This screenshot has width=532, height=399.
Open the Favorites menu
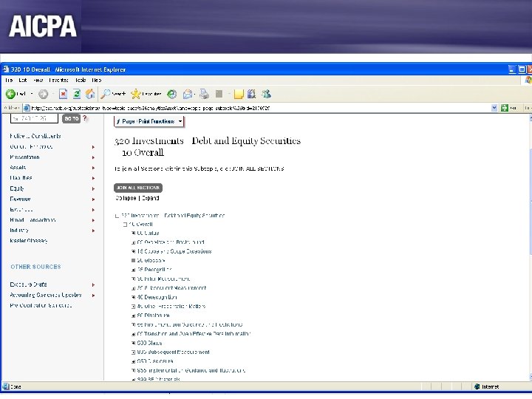pyautogui.click(x=58, y=80)
